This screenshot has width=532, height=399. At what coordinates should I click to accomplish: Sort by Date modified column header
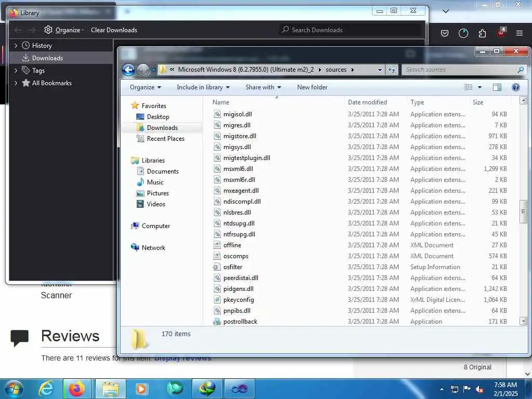click(x=367, y=102)
